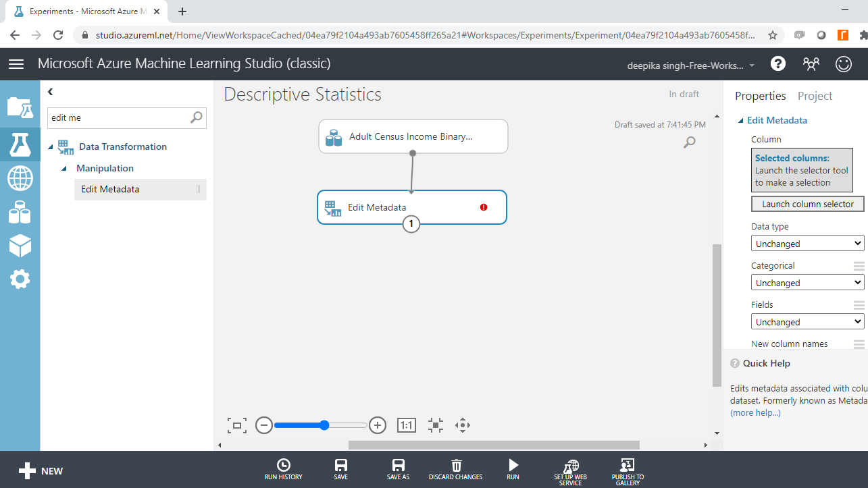Image resolution: width=868 pixels, height=488 pixels.
Task: Run the experiment
Action: [513, 470]
